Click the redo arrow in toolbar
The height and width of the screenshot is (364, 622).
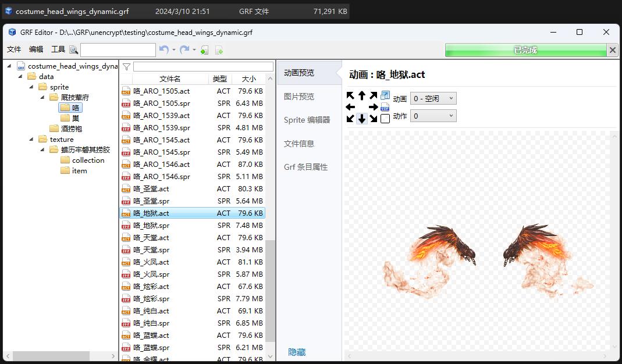pos(184,50)
